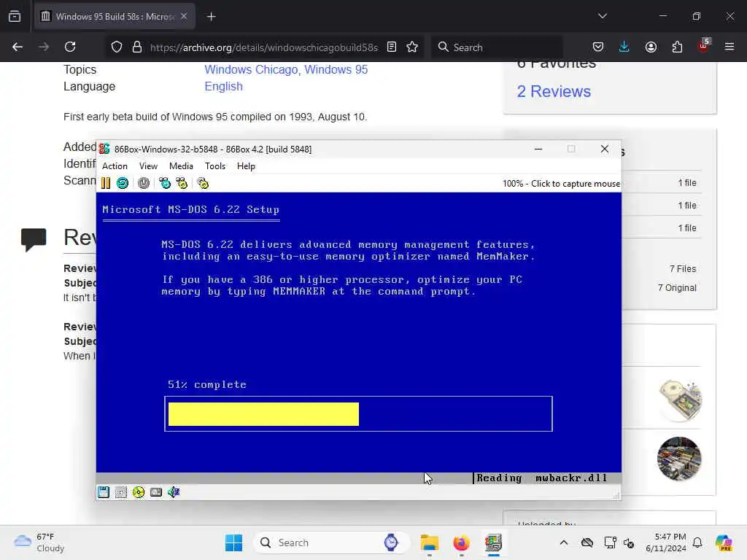Open File Explorer from taskbar
Viewport: 747px width, 560px height.
coord(429,542)
